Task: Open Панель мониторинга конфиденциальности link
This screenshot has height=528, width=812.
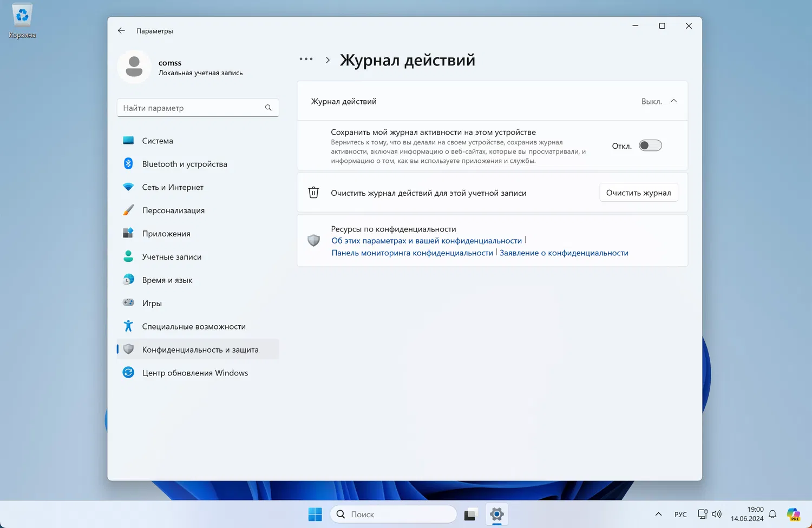Action: click(412, 253)
